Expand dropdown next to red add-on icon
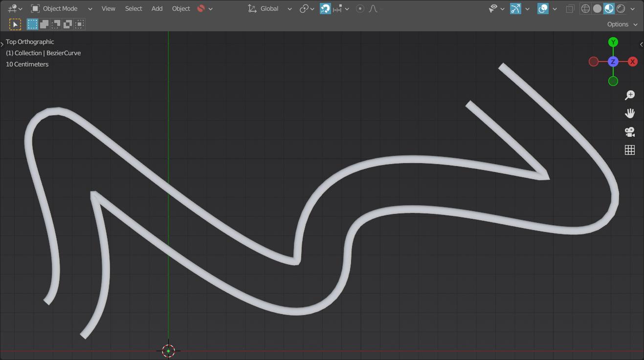The width and height of the screenshot is (644, 360). (x=211, y=8)
